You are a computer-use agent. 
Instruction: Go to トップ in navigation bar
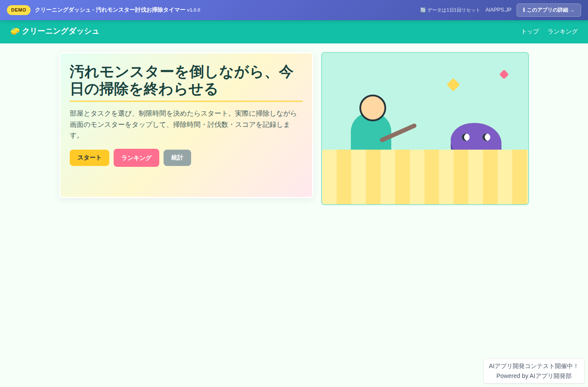tap(530, 31)
